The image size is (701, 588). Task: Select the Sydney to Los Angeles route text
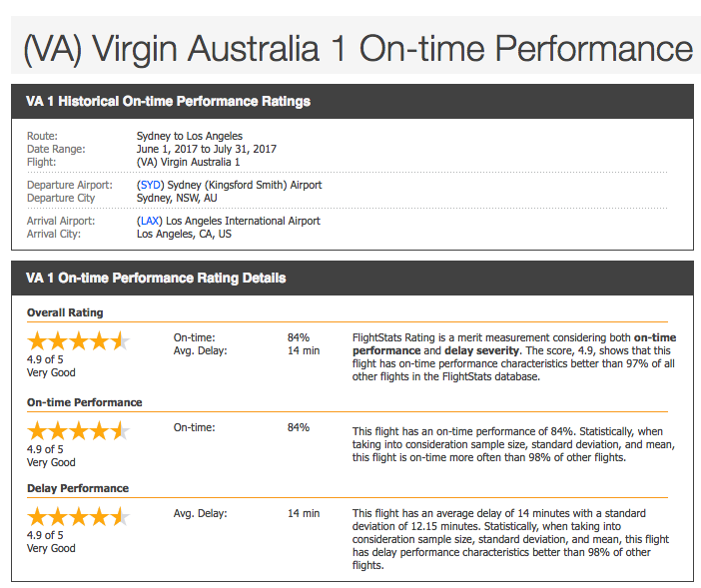pyautogui.click(x=190, y=136)
